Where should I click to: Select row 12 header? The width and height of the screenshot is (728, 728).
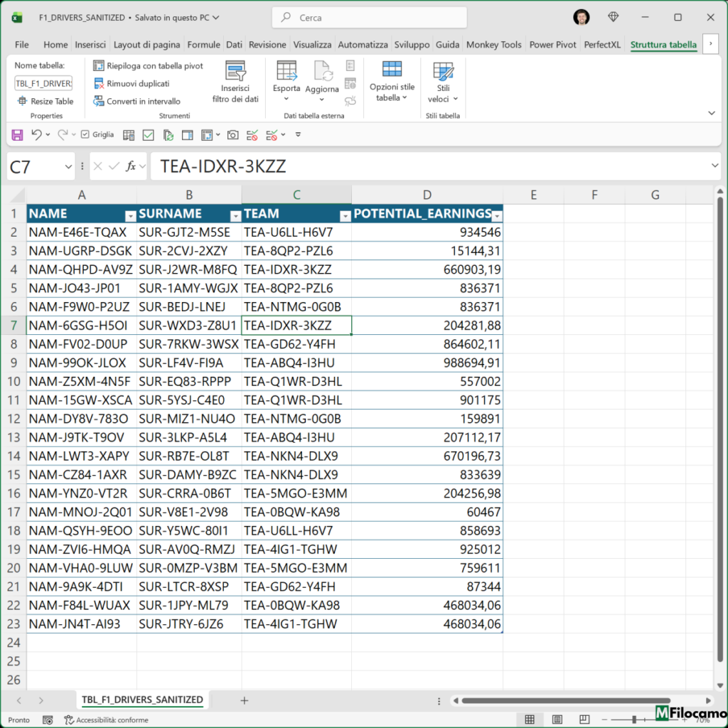click(14, 419)
